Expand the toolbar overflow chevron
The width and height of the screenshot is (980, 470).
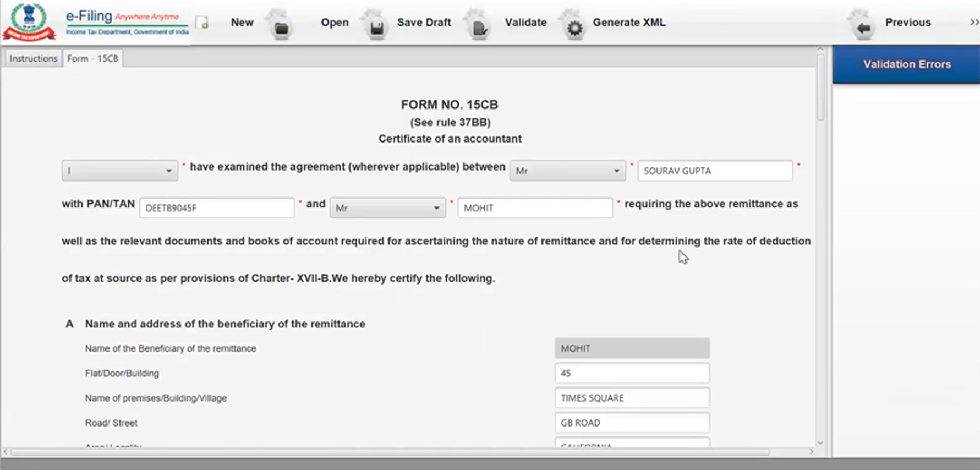click(x=974, y=22)
